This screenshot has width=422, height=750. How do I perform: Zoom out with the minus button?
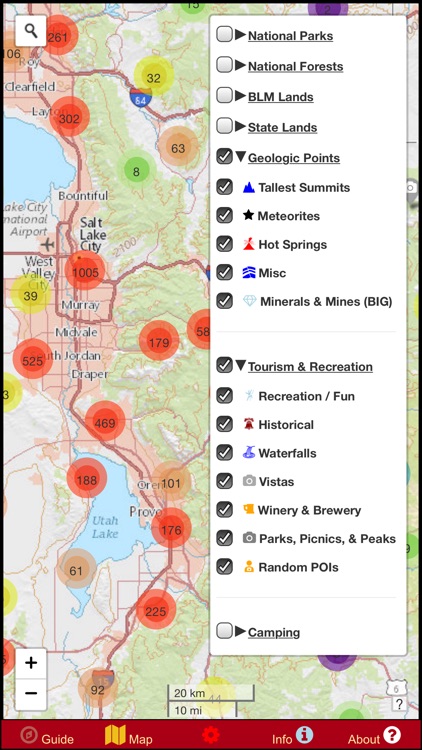[x=31, y=694]
